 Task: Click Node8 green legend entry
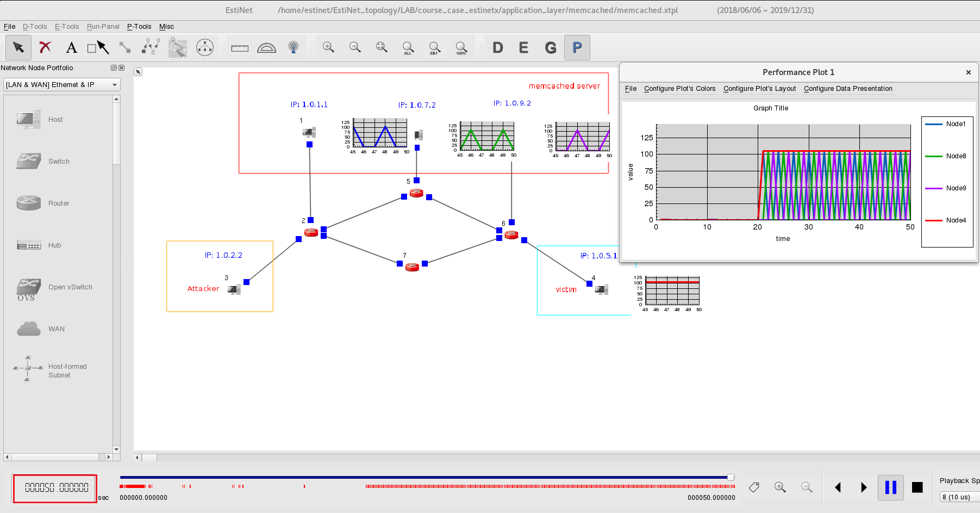[946, 156]
